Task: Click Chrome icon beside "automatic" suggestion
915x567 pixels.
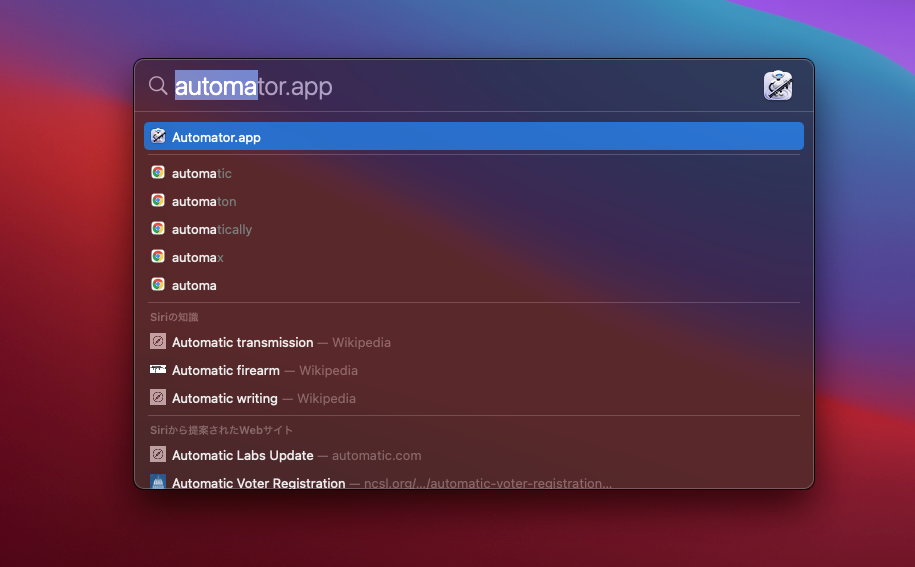Action: [158, 173]
